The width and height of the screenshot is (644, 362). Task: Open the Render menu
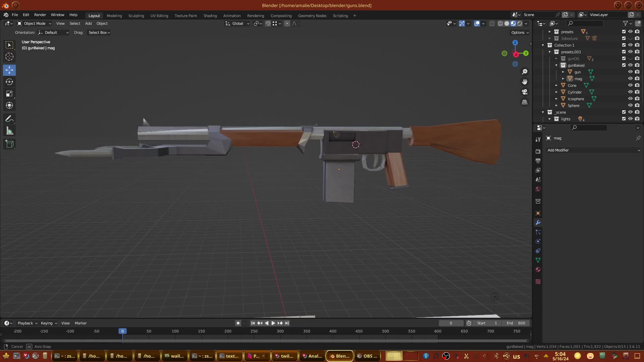[x=40, y=15]
